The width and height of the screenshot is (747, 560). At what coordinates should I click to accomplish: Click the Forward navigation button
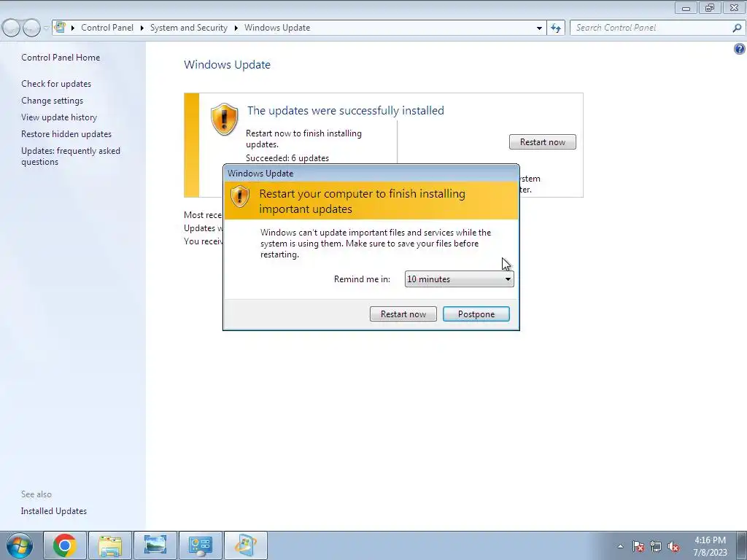[x=31, y=28]
